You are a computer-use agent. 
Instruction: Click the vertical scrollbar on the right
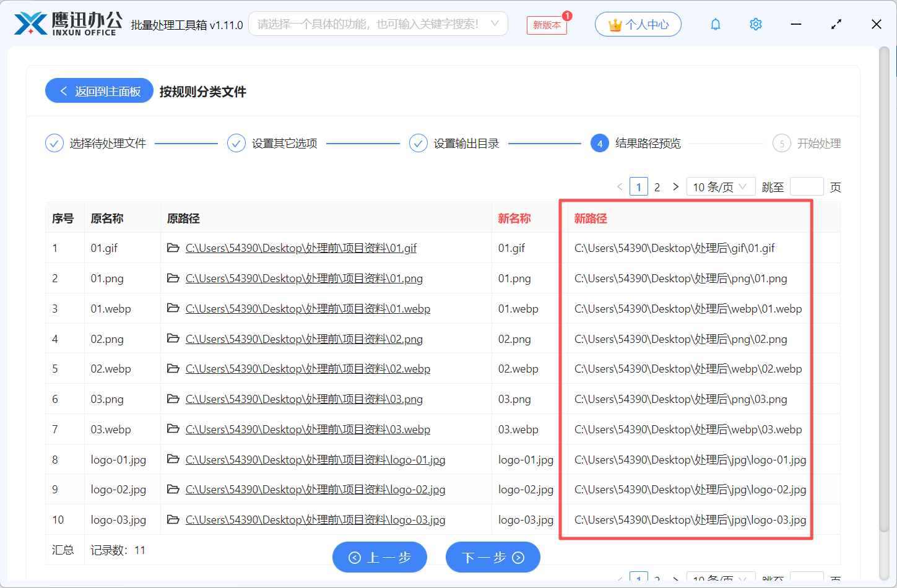(884, 291)
